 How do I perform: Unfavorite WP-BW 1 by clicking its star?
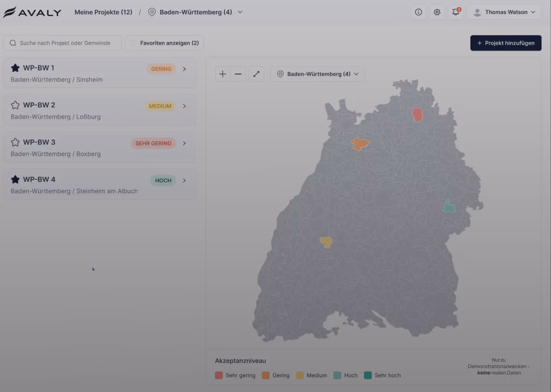pyautogui.click(x=15, y=68)
